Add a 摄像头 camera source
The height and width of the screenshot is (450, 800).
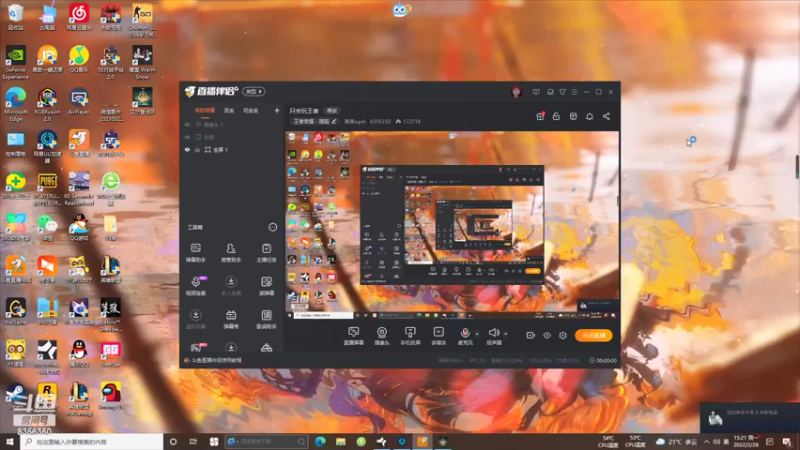382,336
